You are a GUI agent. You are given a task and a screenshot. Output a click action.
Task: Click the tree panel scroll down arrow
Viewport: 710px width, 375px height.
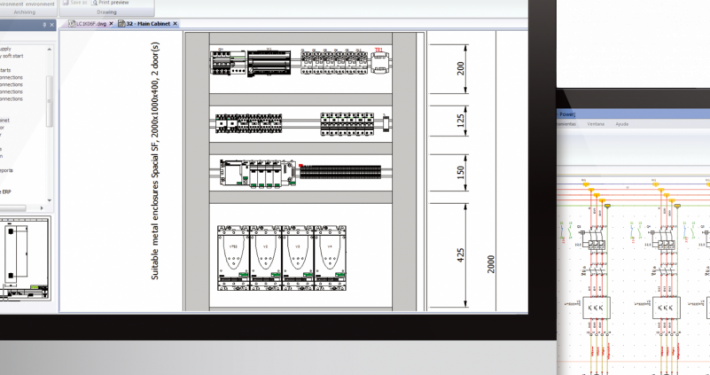tap(49, 200)
